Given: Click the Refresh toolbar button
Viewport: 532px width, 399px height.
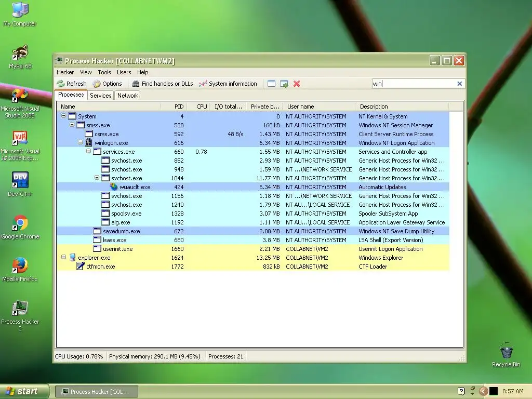Looking at the screenshot, I should pyautogui.click(x=72, y=84).
